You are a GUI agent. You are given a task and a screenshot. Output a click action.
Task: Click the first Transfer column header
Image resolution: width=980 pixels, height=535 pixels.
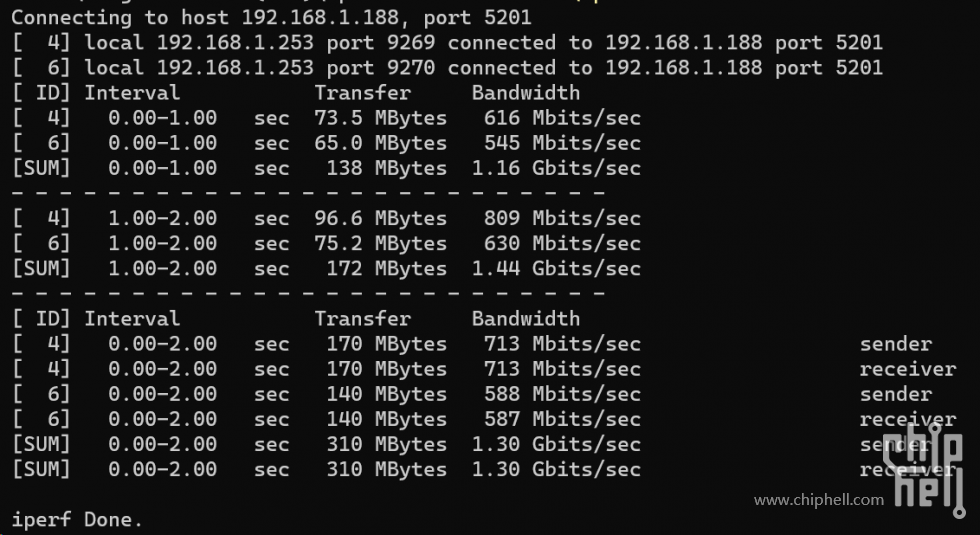(x=362, y=93)
